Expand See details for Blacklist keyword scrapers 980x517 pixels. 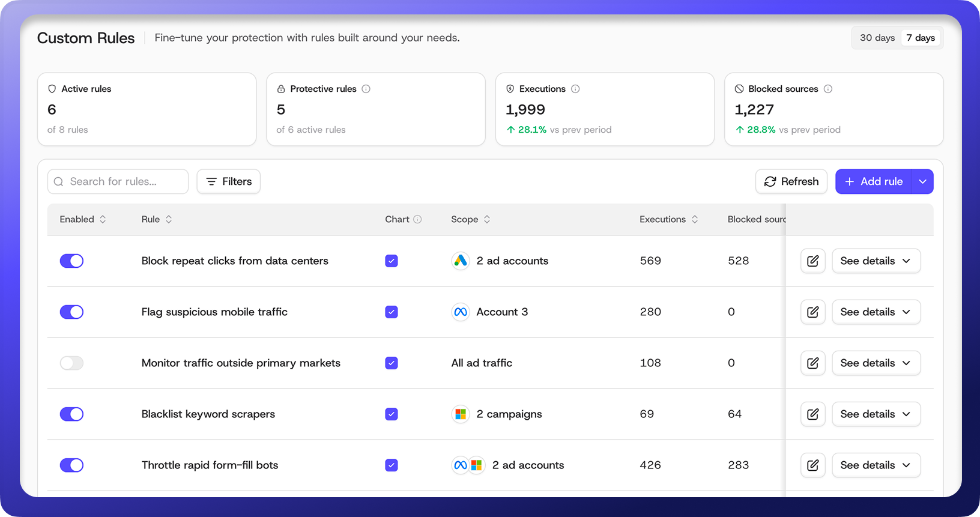pos(876,414)
